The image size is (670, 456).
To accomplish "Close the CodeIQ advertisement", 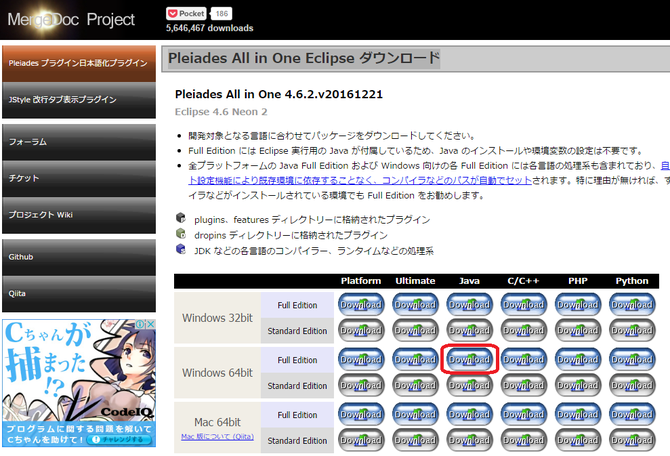I will tap(151, 324).
